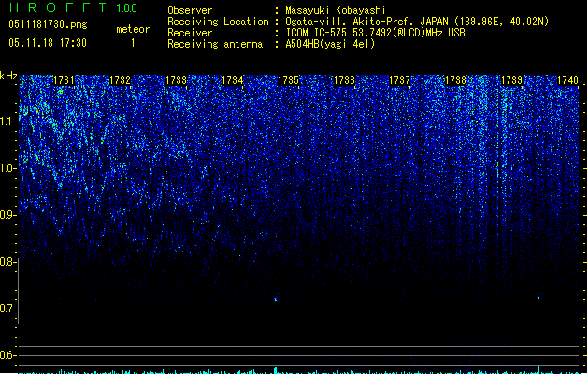Click the 0.6 kHz axis tick label

7,355
